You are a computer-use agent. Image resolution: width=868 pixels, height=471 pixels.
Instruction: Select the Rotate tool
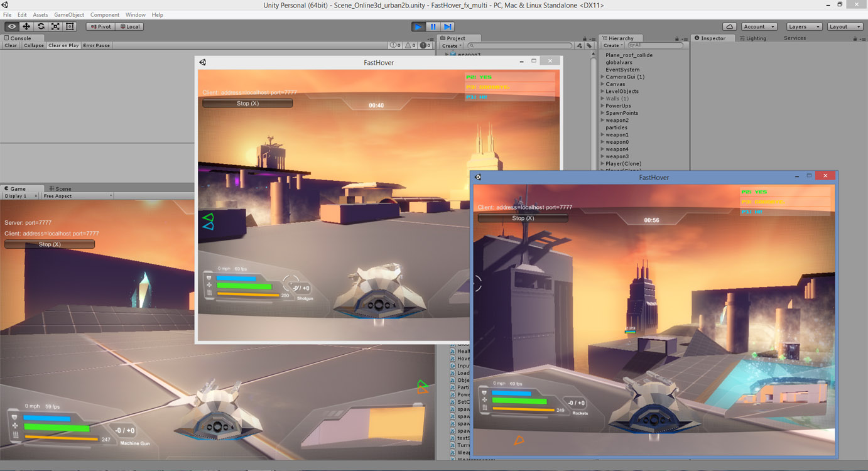tap(41, 26)
